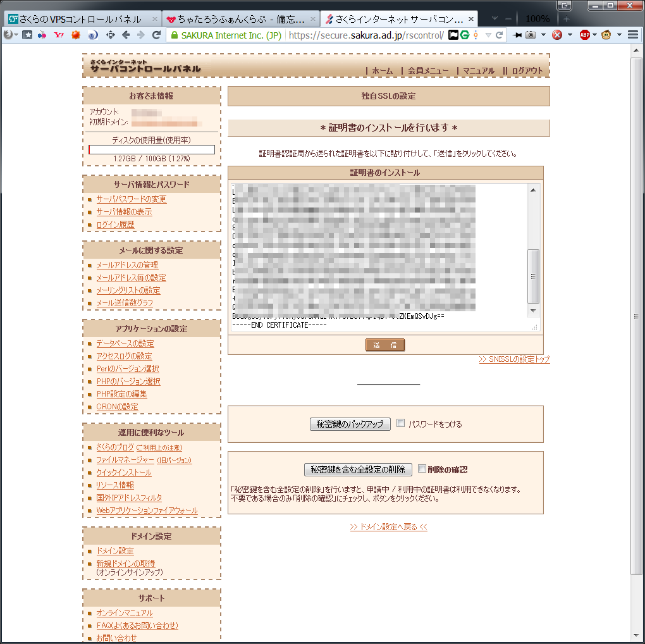This screenshot has height=644, width=645.
Task: Open the list-all-tabs dropdown arrow
Action: point(495,18)
